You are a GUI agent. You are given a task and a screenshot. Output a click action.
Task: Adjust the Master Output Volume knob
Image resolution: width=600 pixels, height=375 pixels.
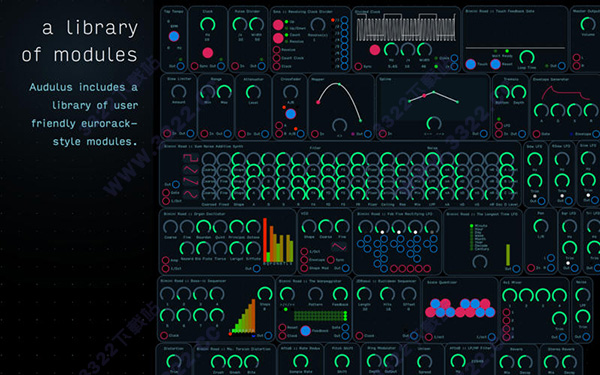coord(588,25)
